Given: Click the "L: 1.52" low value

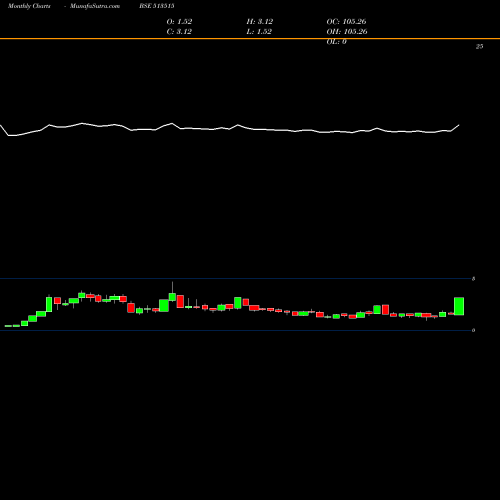Looking at the screenshot, I should 259,32.
